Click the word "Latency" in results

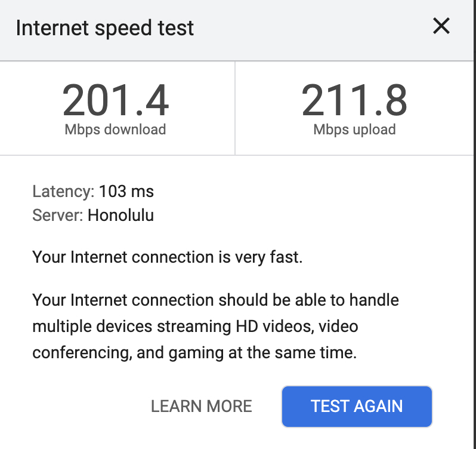(61, 192)
